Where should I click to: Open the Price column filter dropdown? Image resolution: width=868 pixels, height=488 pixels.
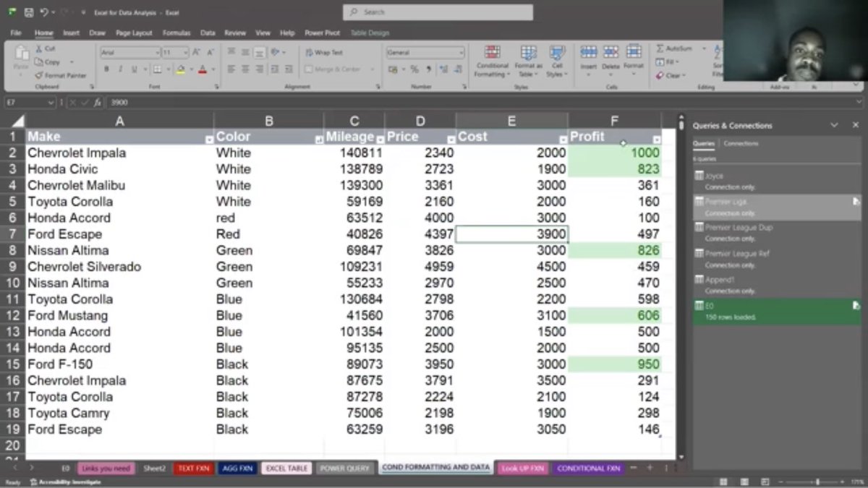pyautogui.click(x=451, y=139)
